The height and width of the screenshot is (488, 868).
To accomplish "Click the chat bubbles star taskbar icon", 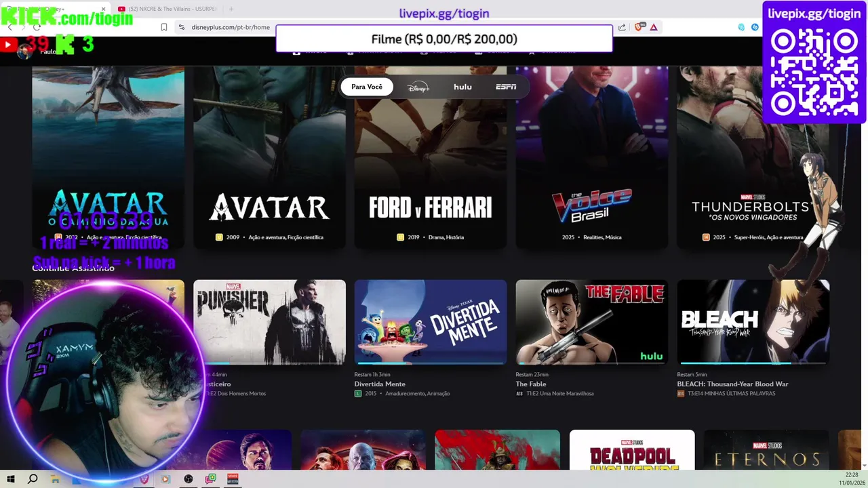I will (211, 479).
